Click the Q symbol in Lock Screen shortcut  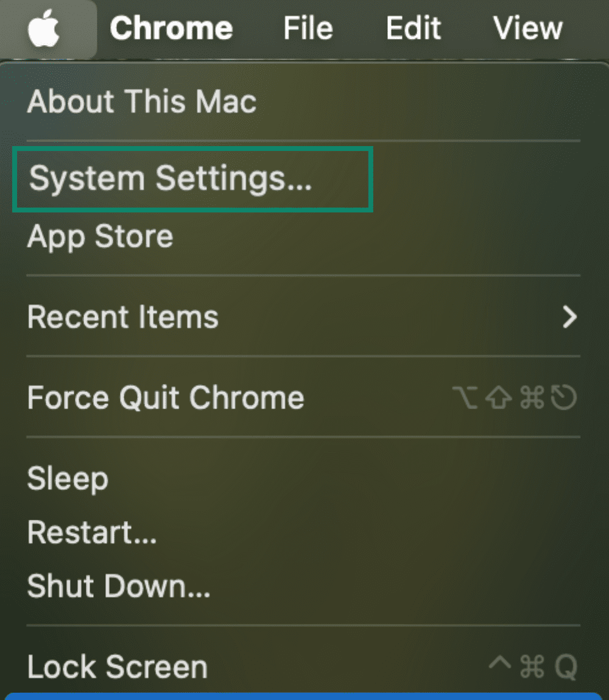coord(567,667)
